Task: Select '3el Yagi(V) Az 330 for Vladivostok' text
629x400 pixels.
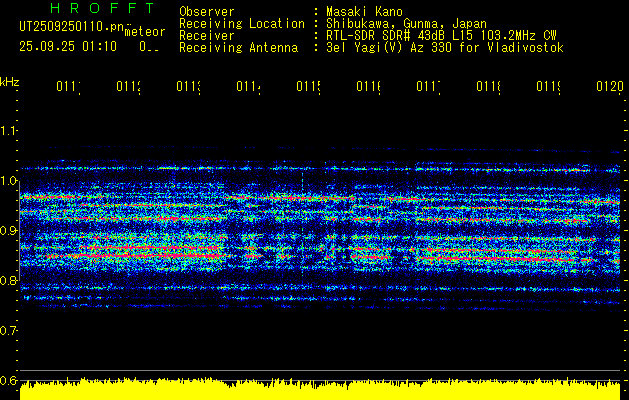Action: [445, 48]
